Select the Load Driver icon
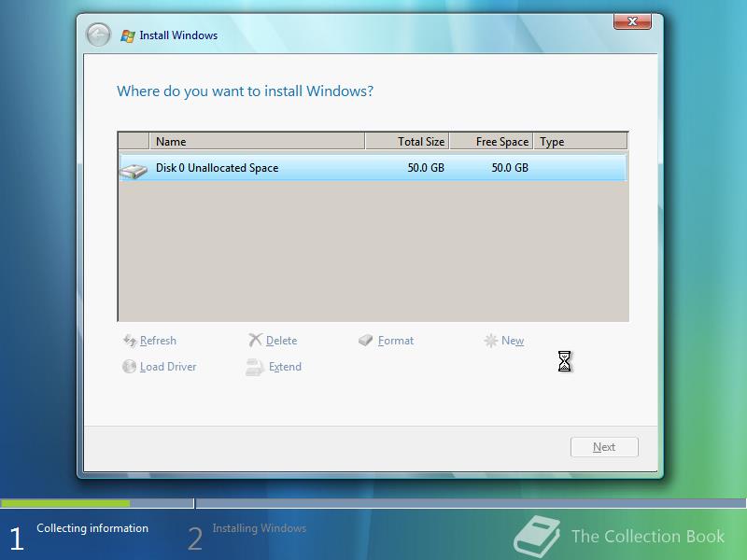The height and width of the screenshot is (560, 747). click(x=129, y=367)
